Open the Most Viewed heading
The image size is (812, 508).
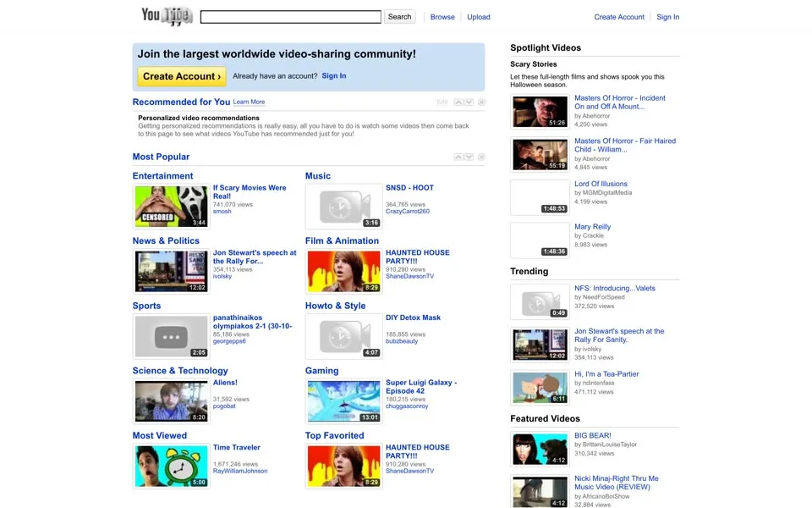coord(160,435)
